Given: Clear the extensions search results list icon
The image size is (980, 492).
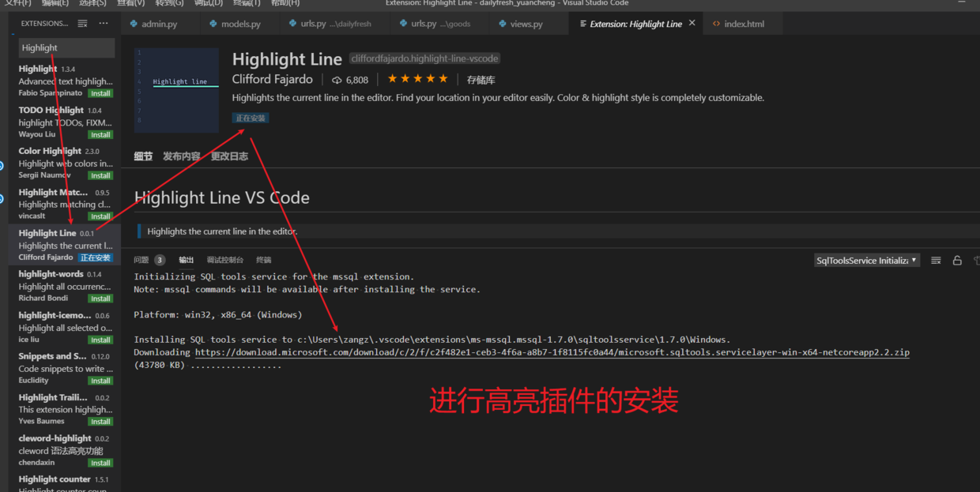Looking at the screenshot, I should pos(82,24).
